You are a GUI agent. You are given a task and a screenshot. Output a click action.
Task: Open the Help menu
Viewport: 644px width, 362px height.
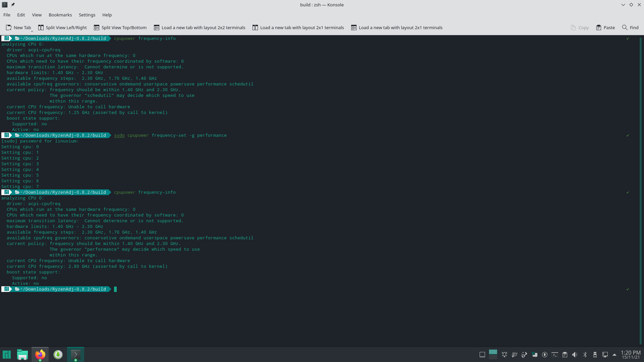click(107, 15)
